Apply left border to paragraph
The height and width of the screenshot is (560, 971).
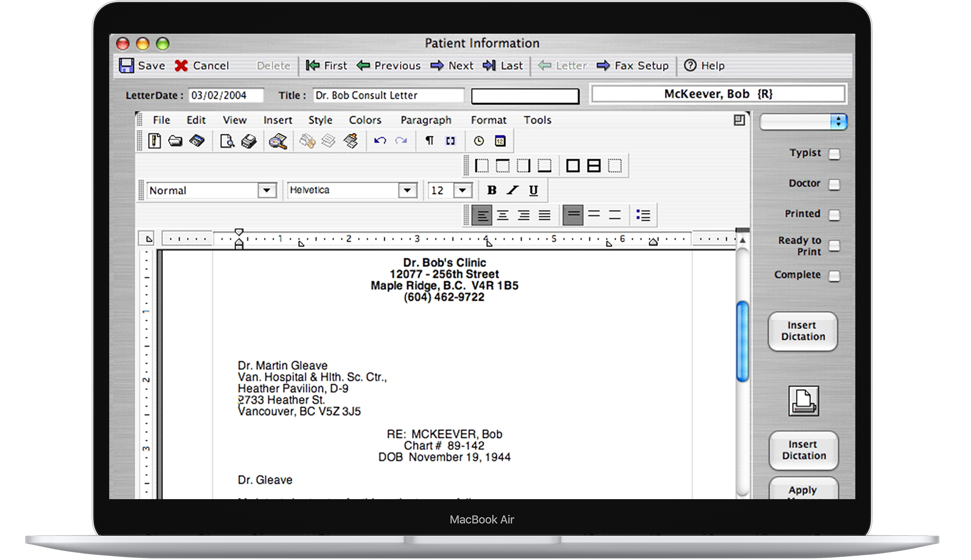click(x=482, y=166)
